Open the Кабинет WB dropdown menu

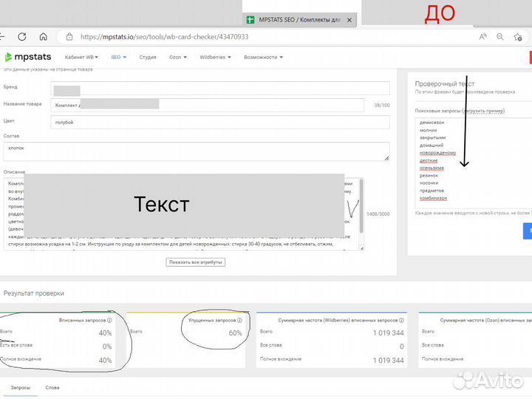point(81,58)
